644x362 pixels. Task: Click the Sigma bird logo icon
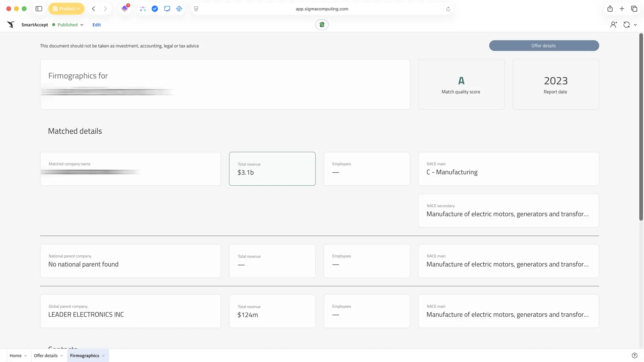pyautogui.click(x=11, y=24)
